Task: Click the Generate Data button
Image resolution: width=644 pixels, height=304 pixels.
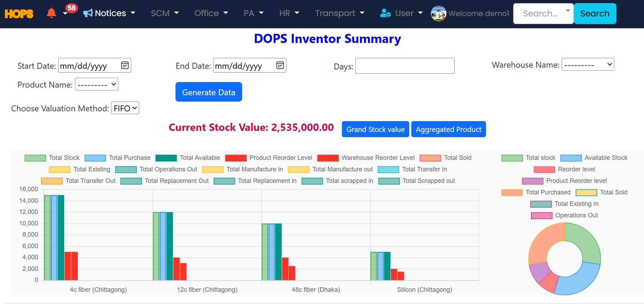Action: pyautogui.click(x=209, y=92)
